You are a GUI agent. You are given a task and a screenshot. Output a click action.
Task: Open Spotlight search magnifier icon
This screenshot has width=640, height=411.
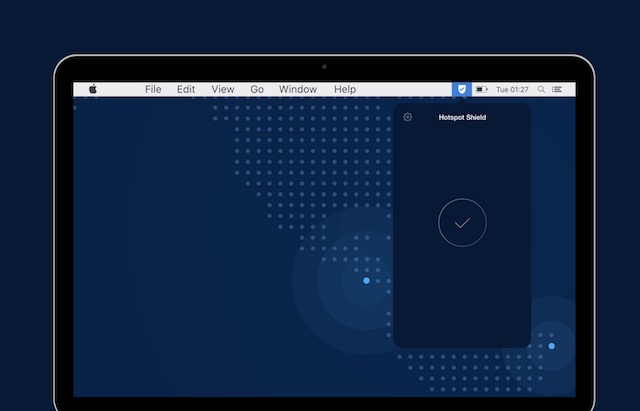(x=541, y=89)
